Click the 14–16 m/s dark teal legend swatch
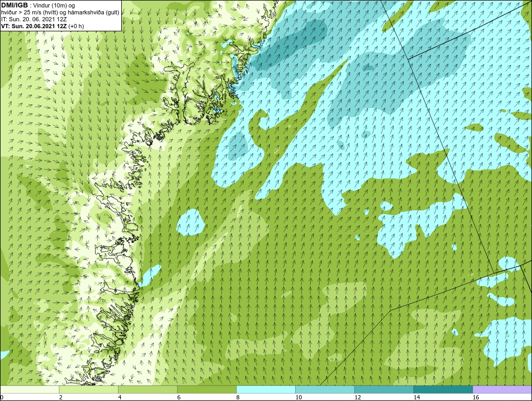This screenshot has height=401, width=532. coord(443,389)
